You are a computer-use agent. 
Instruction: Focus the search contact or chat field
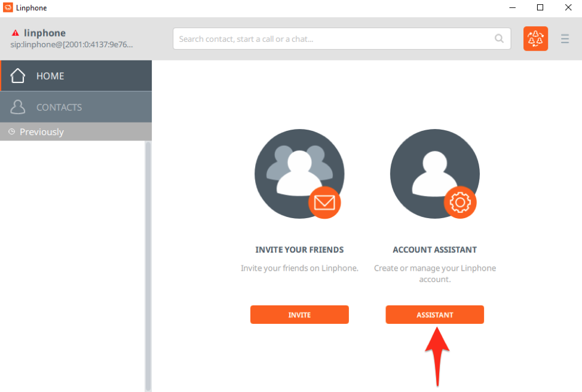point(335,39)
